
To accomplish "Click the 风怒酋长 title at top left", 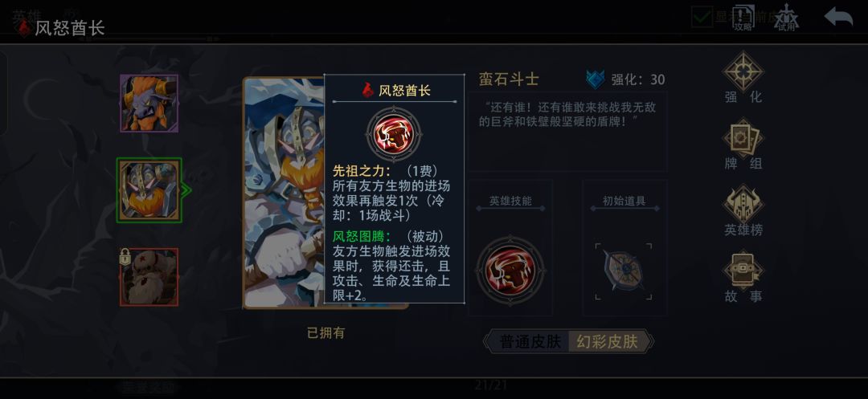I will point(69,28).
